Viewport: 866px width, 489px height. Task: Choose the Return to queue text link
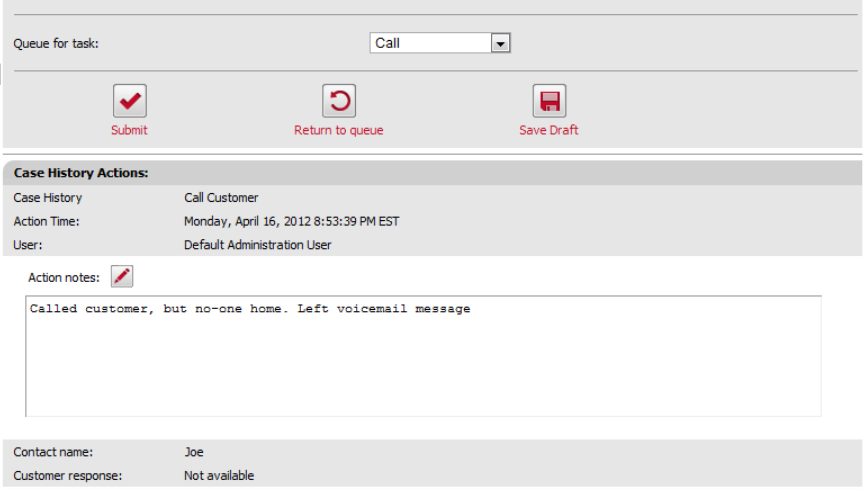click(338, 130)
